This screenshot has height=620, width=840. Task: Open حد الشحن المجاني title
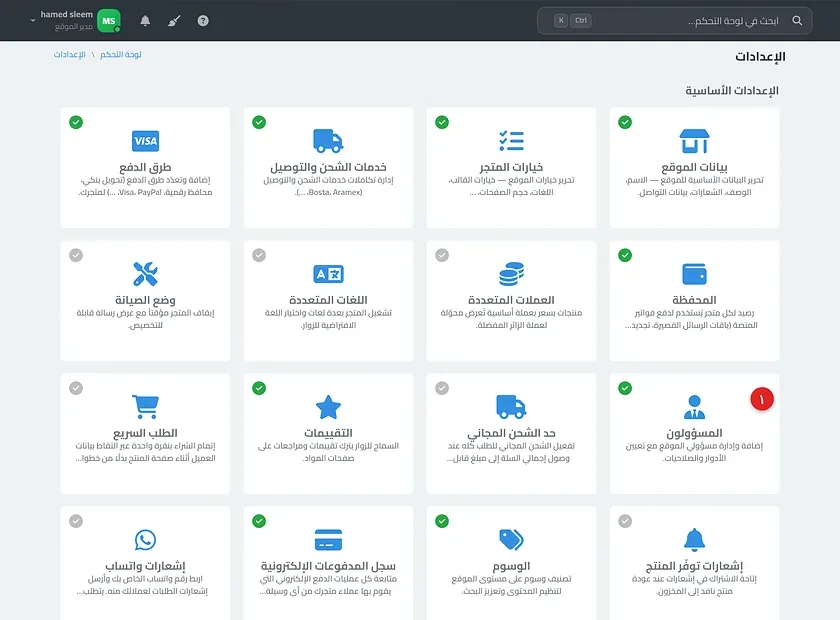pos(511,433)
